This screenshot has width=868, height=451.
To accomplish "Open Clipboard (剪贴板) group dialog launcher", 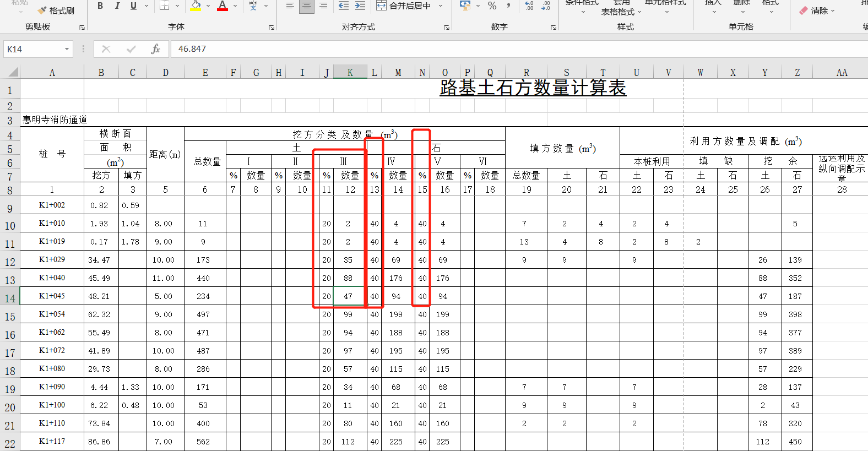I will [82, 27].
